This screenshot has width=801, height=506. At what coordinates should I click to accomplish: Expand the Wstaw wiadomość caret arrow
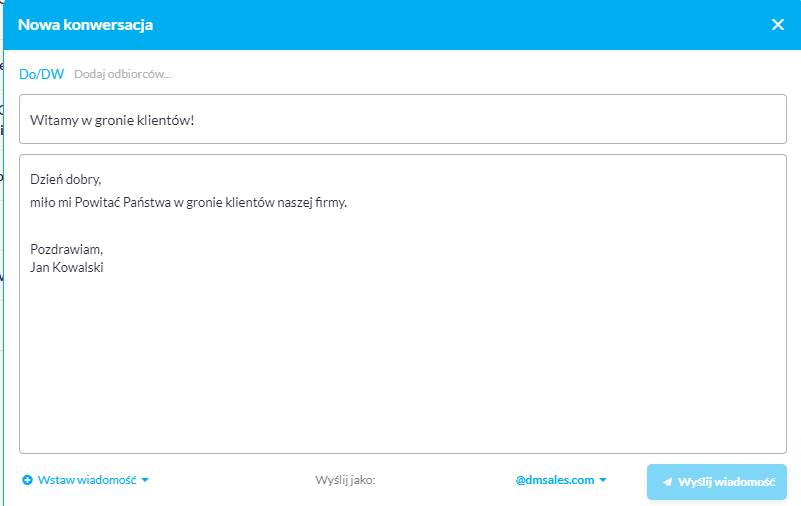[145, 480]
